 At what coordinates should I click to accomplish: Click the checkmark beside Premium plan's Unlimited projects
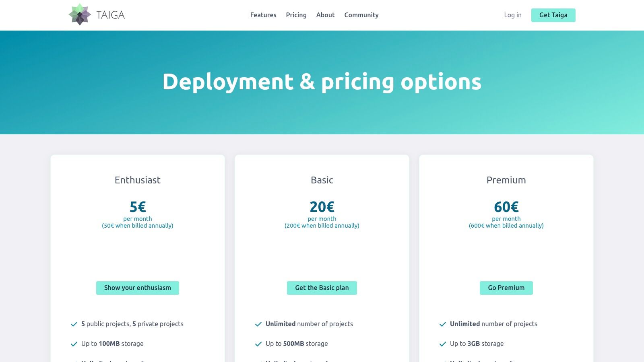click(x=443, y=324)
